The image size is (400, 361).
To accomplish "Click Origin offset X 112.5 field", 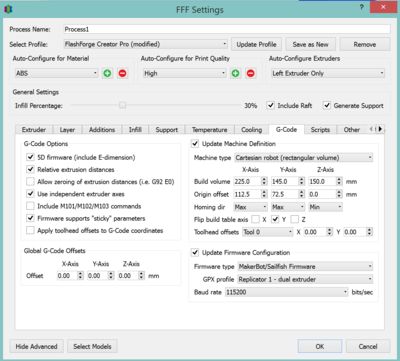I will tap(247, 194).
